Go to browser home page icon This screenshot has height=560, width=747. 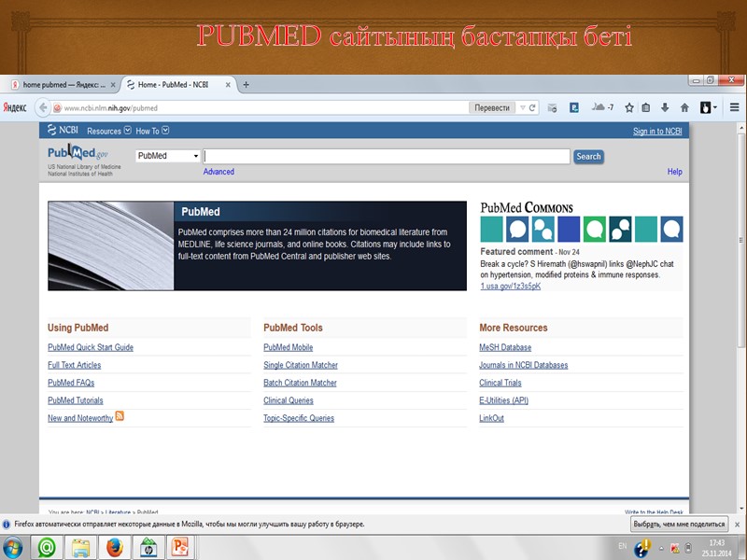[684, 107]
